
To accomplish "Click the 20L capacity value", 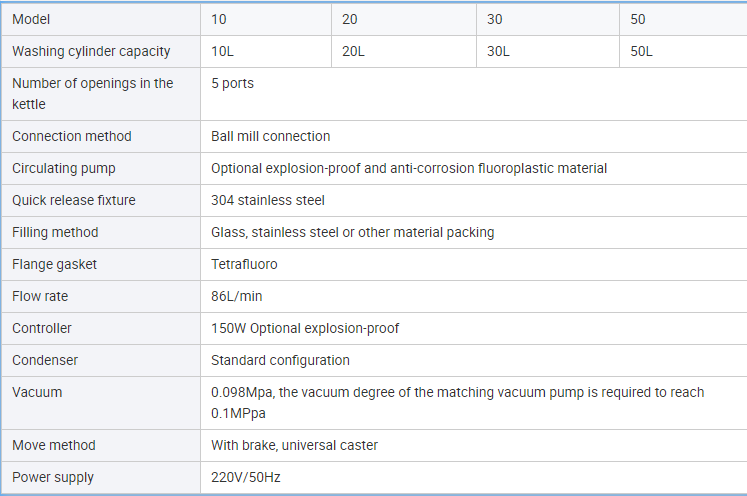I will point(353,52).
